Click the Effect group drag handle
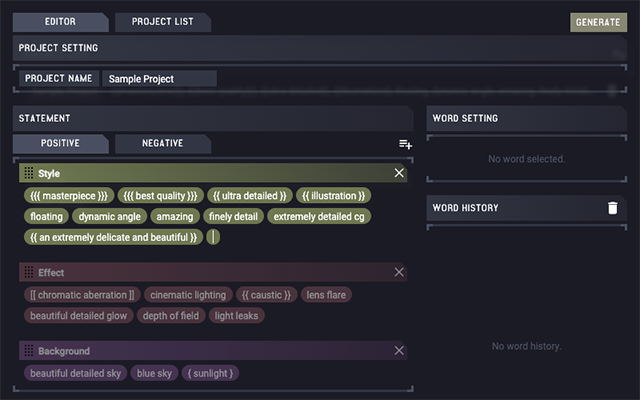 coord(29,272)
